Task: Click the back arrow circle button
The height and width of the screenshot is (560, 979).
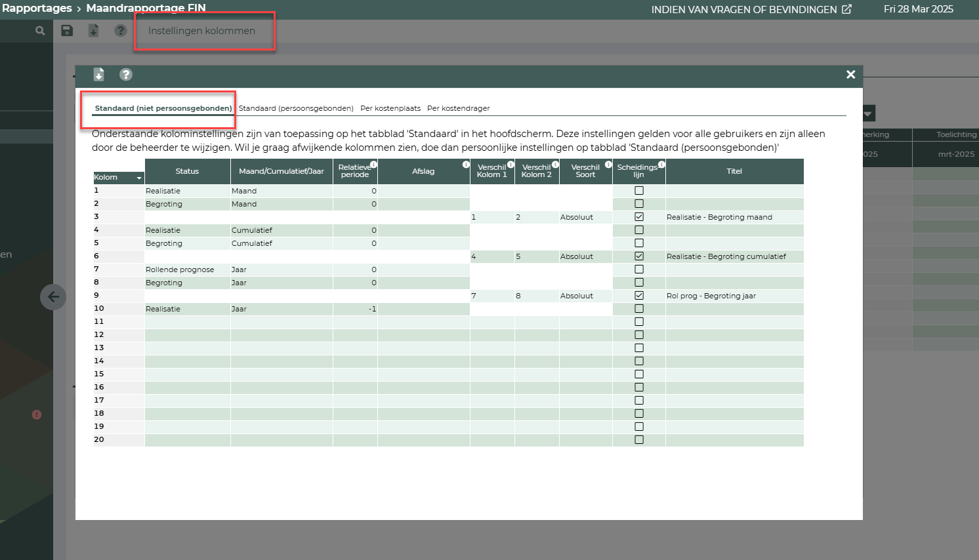Action: [x=53, y=297]
